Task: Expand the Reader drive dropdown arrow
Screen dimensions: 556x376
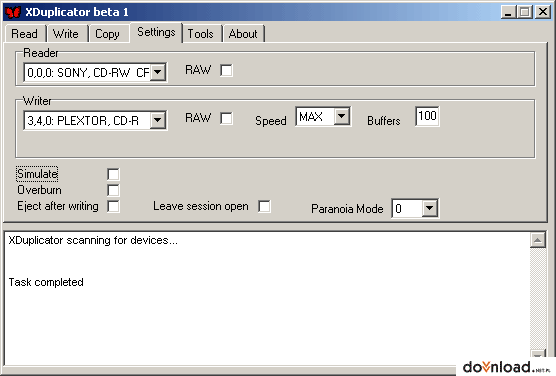Action: pyautogui.click(x=158, y=72)
